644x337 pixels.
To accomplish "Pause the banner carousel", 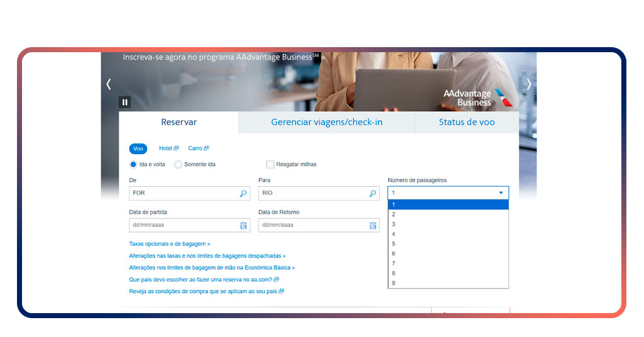I will click(125, 102).
